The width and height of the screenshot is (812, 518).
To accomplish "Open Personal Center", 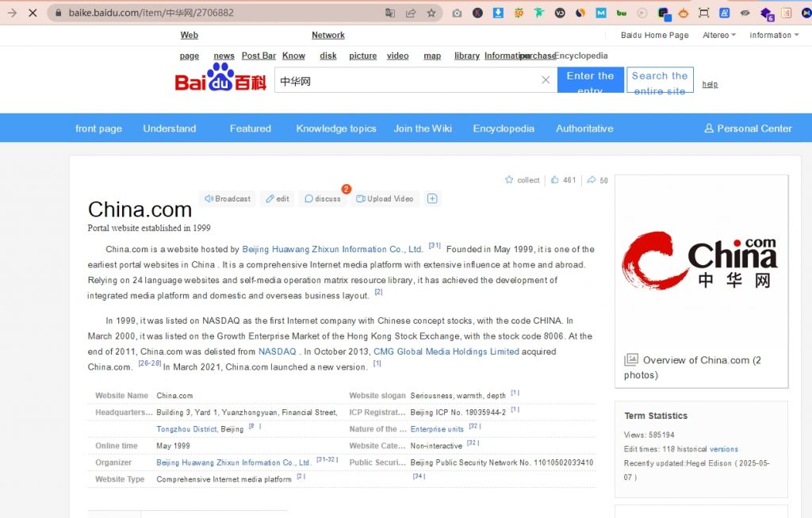I will pos(749,129).
